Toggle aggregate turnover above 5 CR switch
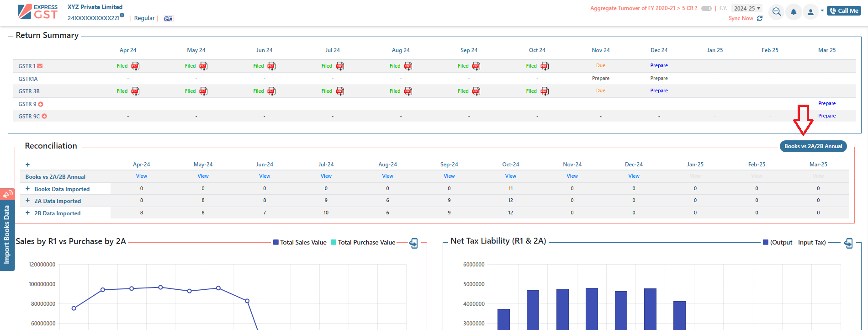 (706, 8)
